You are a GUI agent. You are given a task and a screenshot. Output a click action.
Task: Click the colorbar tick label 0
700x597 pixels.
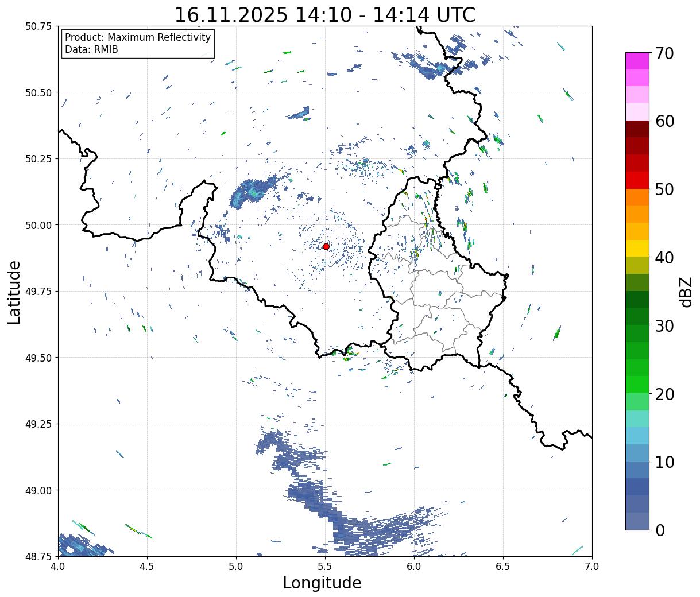660,530
